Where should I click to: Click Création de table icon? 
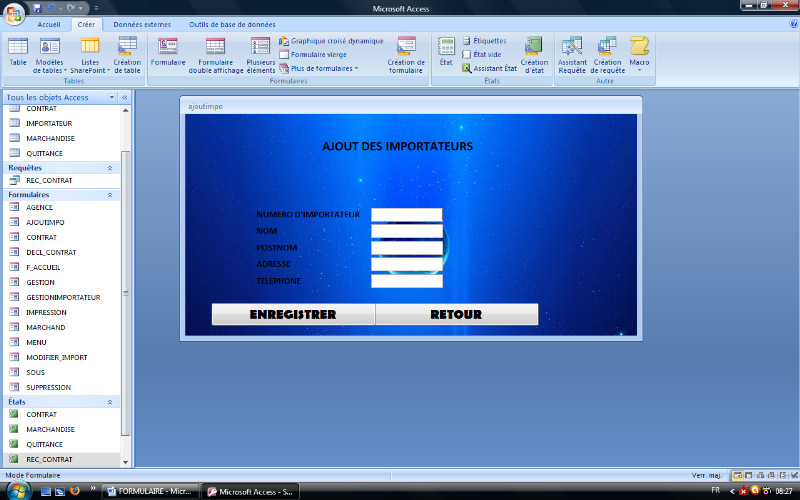click(127, 55)
